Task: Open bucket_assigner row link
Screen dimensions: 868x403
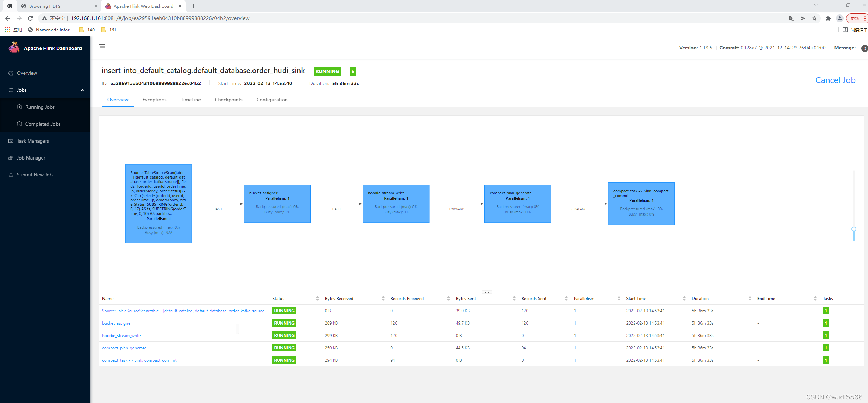Action: coord(117,323)
